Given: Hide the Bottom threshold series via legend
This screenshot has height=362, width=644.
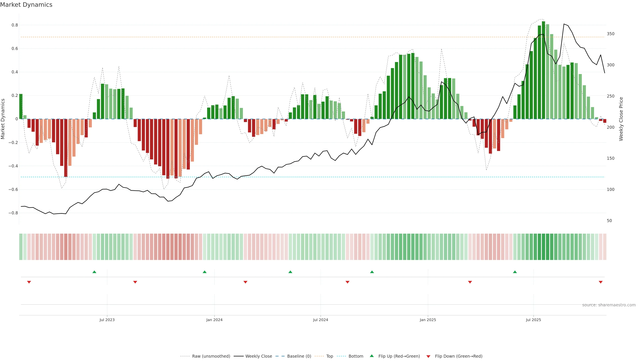Looking at the screenshot, I should (x=356, y=356).
